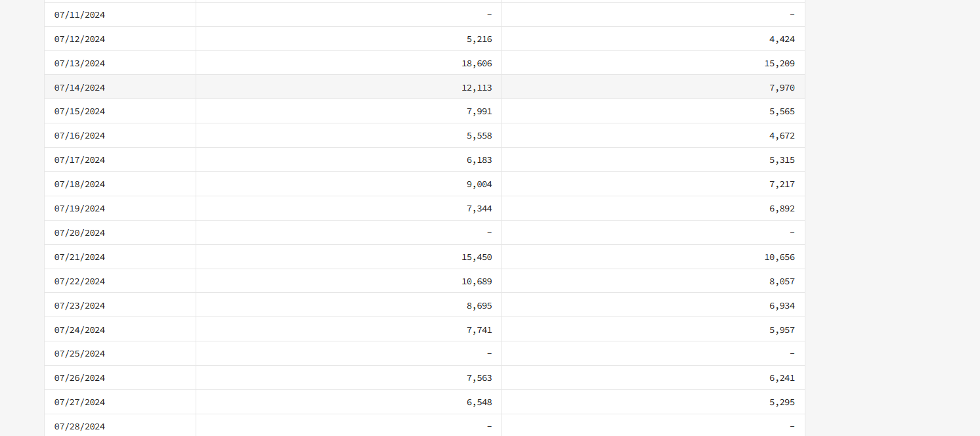Click the 10,656 value cell
Image resolution: width=980 pixels, height=436 pixels.
tap(653, 257)
